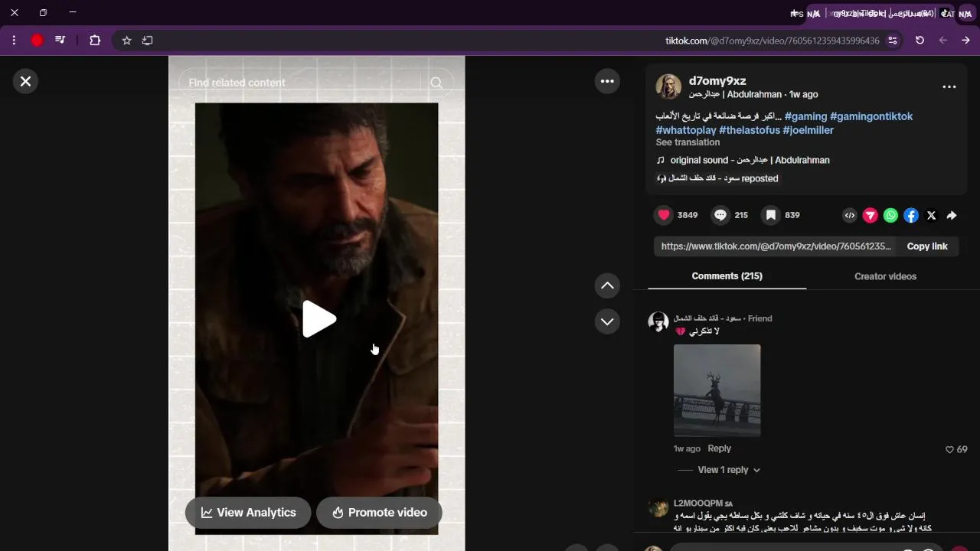Click the Promote video button

point(379,513)
